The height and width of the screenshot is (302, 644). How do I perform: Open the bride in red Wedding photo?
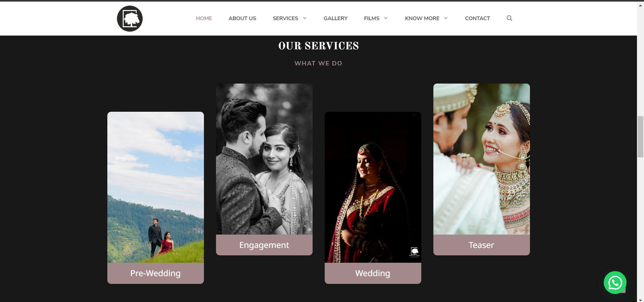point(373,187)
